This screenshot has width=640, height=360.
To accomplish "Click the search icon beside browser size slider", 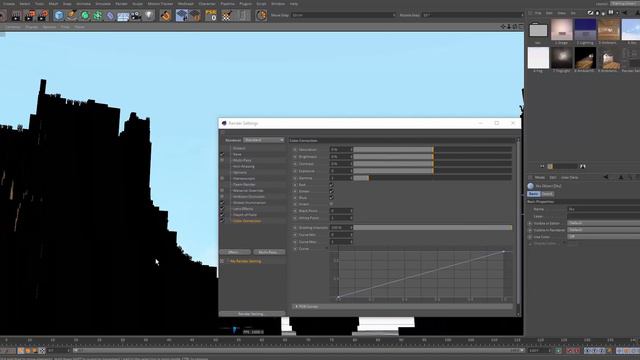I will [583, 166].
